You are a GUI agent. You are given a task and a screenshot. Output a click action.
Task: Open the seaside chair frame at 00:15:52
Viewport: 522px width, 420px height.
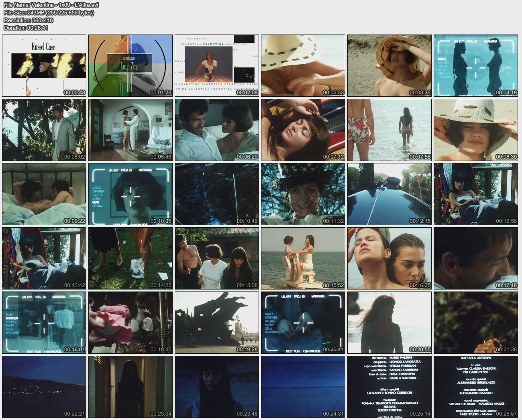click(303, 258)
